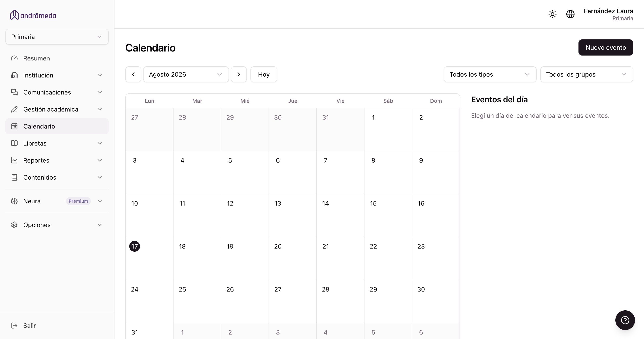
Task: Click the Nuevo evento button
Action: [x=606, y=47]
